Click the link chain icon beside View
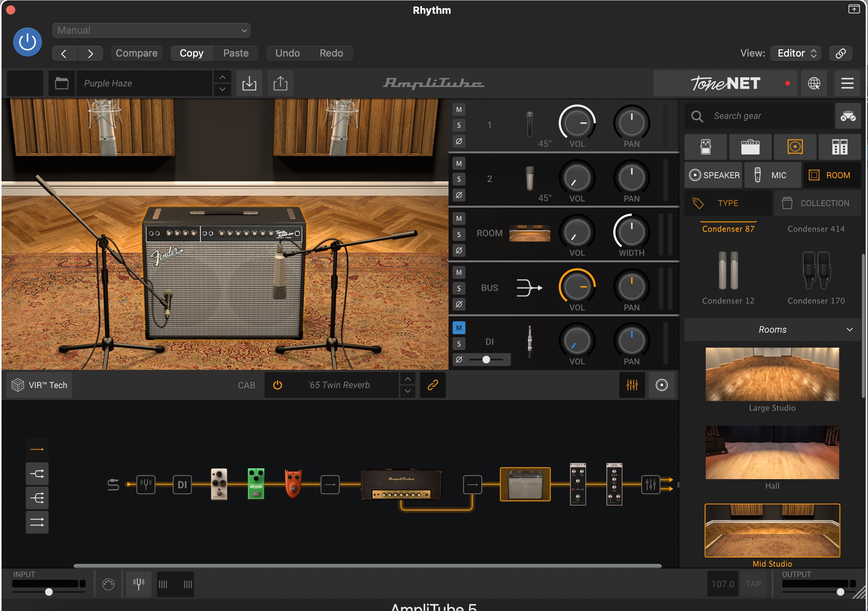This screenshot has width=868, height=611. point(840,53)
